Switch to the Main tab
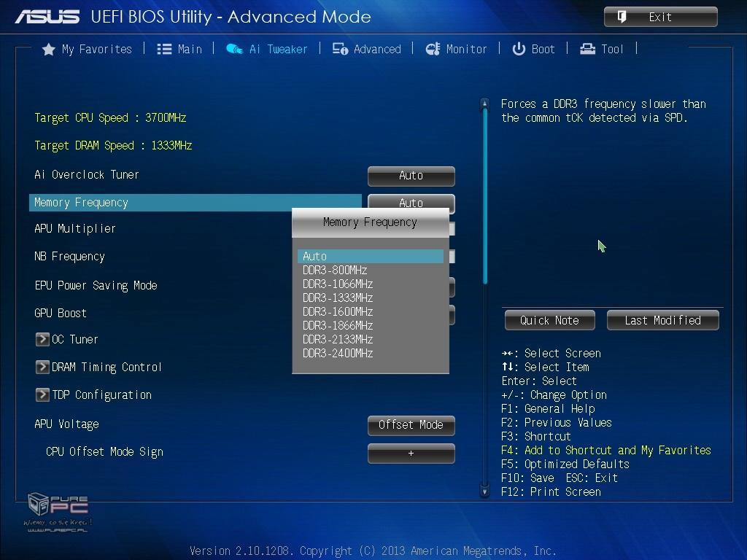The width and height of the screenshot is (747, 560). coord(179,49)
